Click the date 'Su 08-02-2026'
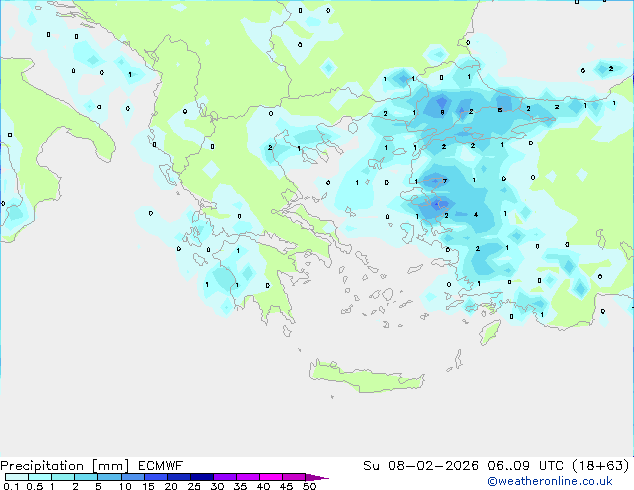Viewport: 634px width, 490px height. coord(421,466)
